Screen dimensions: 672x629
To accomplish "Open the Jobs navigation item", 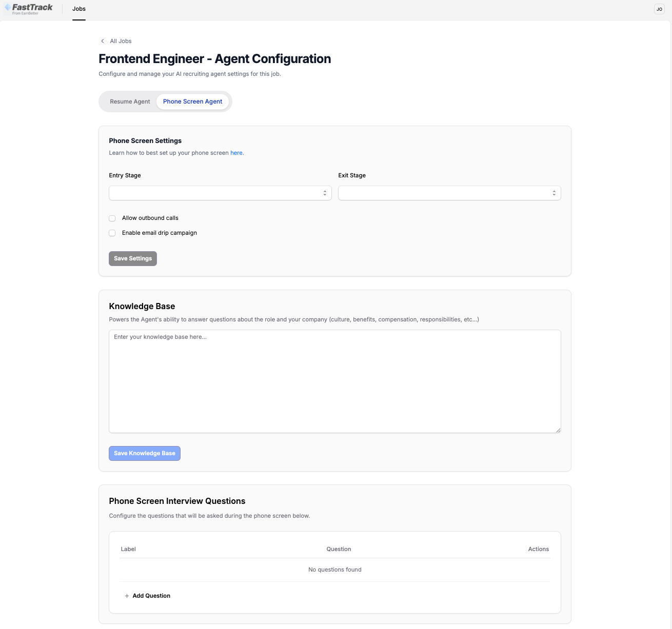I will click(x=79, y=9).
